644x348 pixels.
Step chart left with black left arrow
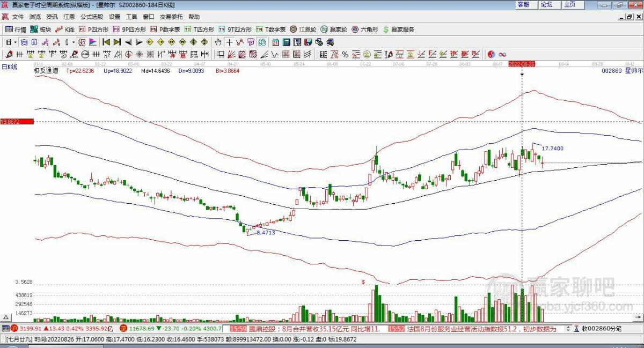128,42
